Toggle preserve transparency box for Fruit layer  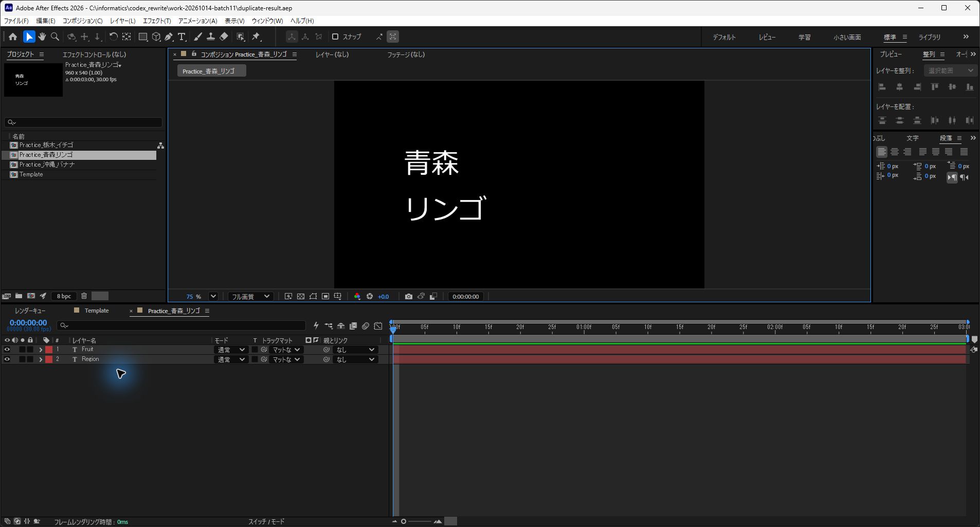[x=255, y=350]
